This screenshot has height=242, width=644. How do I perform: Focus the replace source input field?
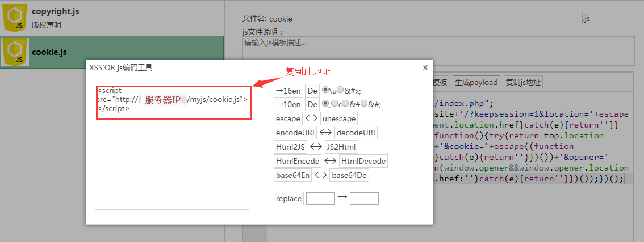(321, 198)
